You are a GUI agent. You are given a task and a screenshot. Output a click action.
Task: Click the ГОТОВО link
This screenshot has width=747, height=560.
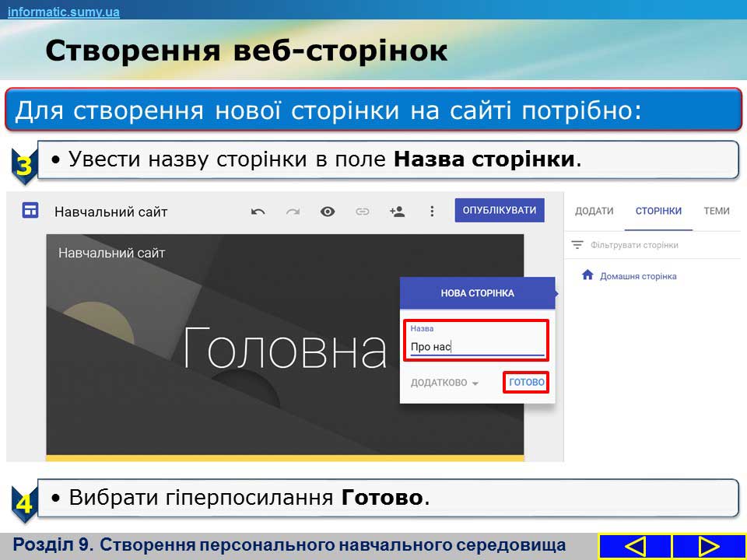[526, 383]
